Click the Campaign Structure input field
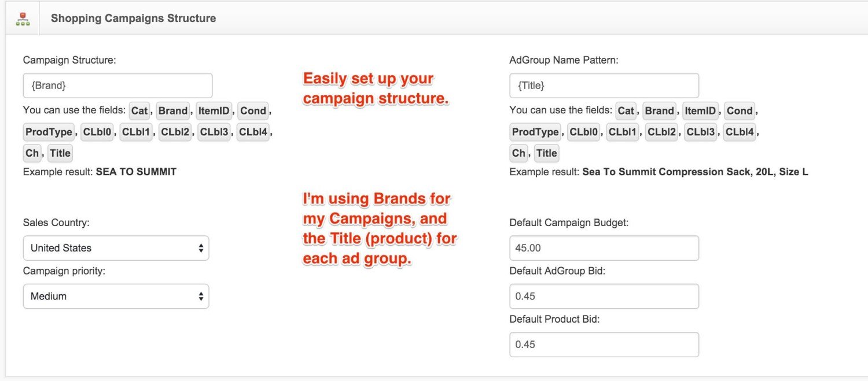Screen dimensions: 868x381 pos(117,86)
